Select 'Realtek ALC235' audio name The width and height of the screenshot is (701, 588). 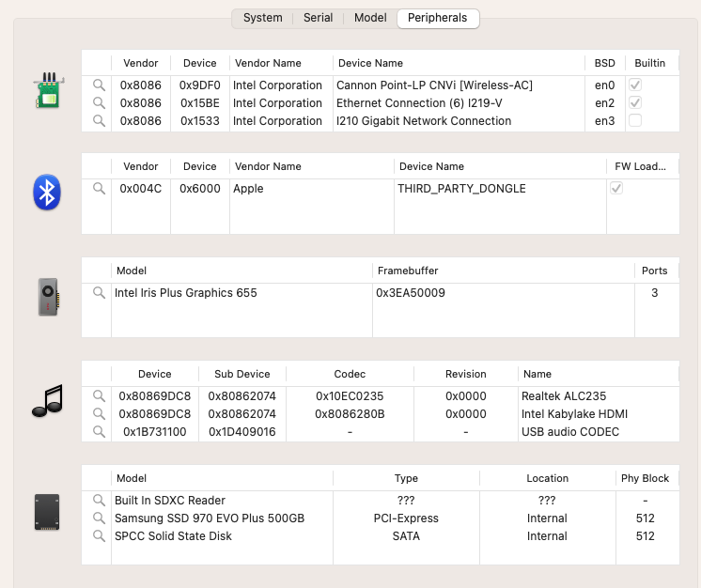point(564,395)
